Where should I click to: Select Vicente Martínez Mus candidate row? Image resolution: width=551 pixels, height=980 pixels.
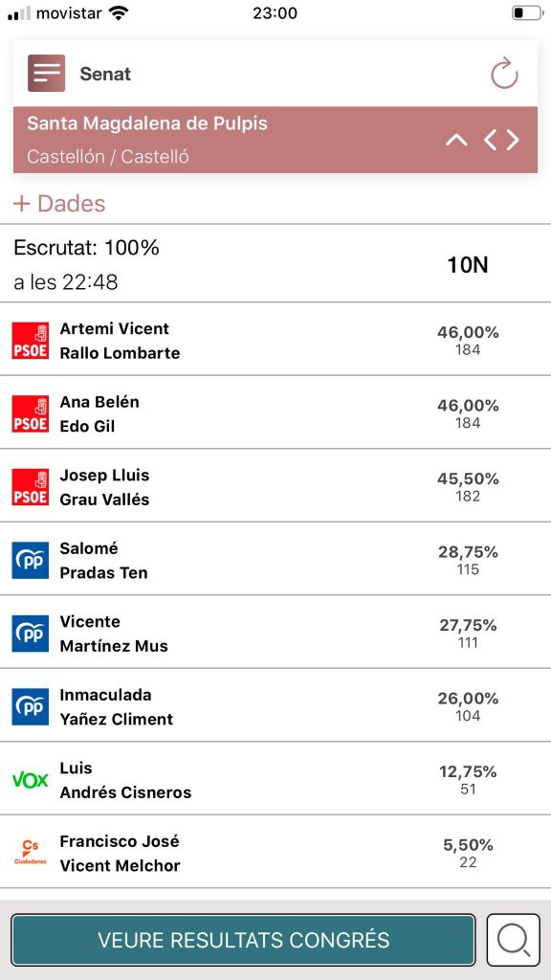point(275,632)
